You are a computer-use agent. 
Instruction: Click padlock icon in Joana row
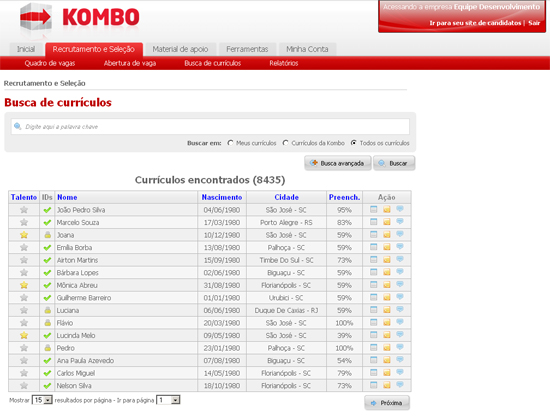click(x=48, y=235)
